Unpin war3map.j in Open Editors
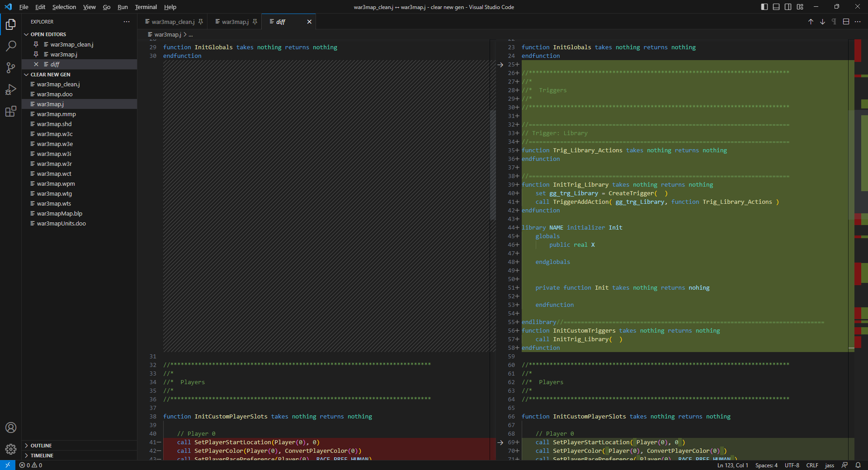 pyautogui.click(x=36, y=54)
